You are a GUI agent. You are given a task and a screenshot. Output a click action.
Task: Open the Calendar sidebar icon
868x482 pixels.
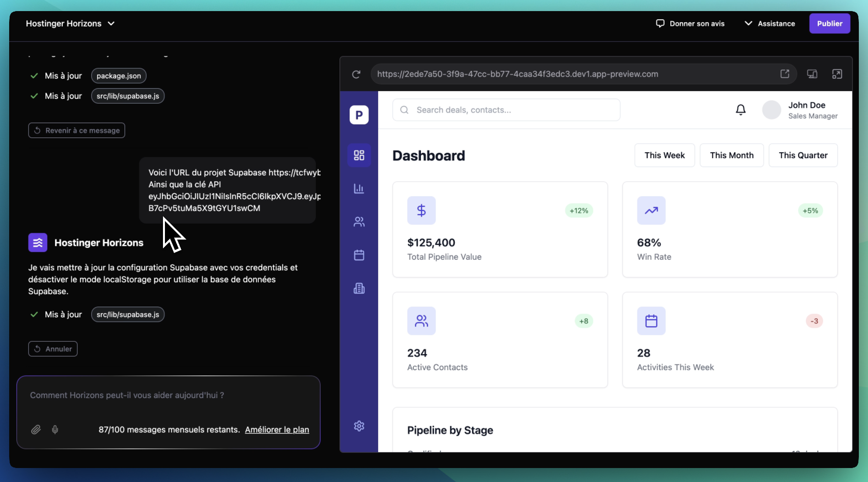pos(359,255)
